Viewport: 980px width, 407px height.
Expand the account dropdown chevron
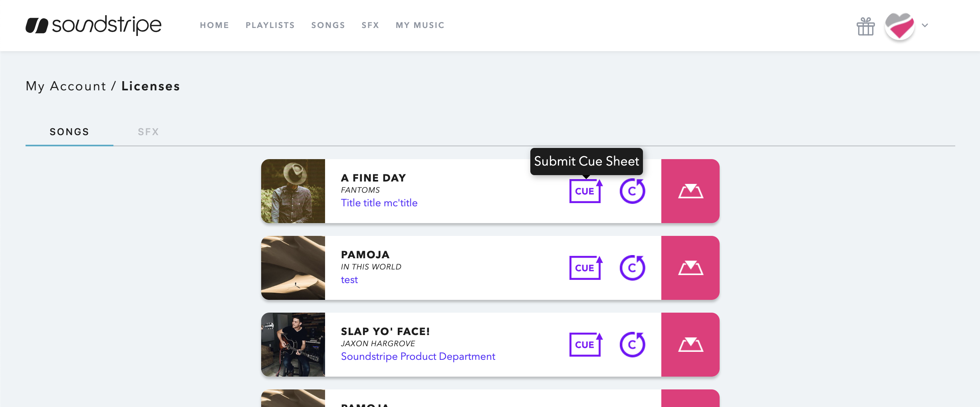(x=925, y=25)
